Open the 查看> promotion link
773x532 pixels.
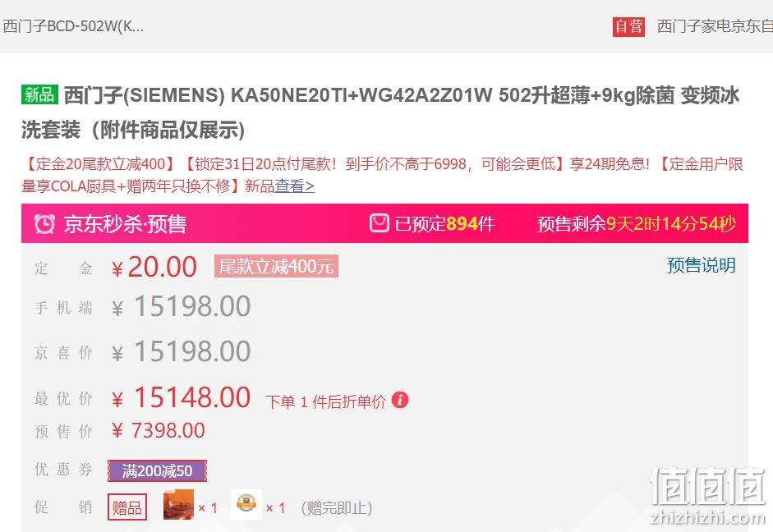pos(294,186)
